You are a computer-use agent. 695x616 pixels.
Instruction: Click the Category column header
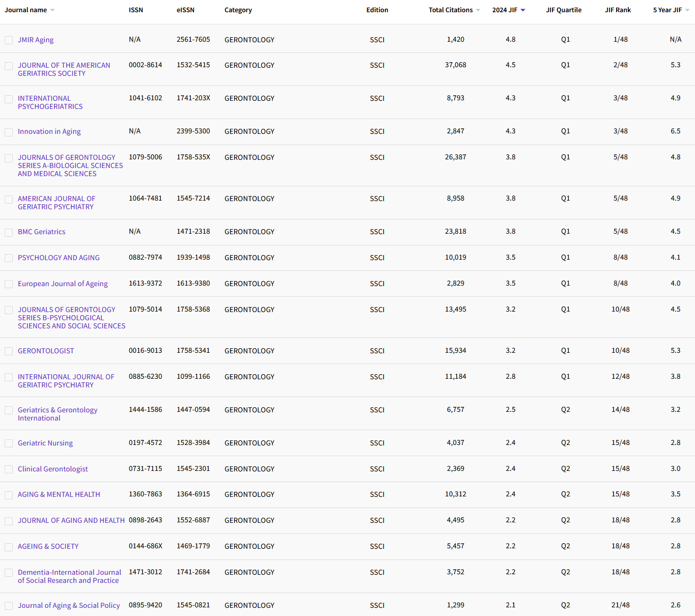(x=238, y=10)
